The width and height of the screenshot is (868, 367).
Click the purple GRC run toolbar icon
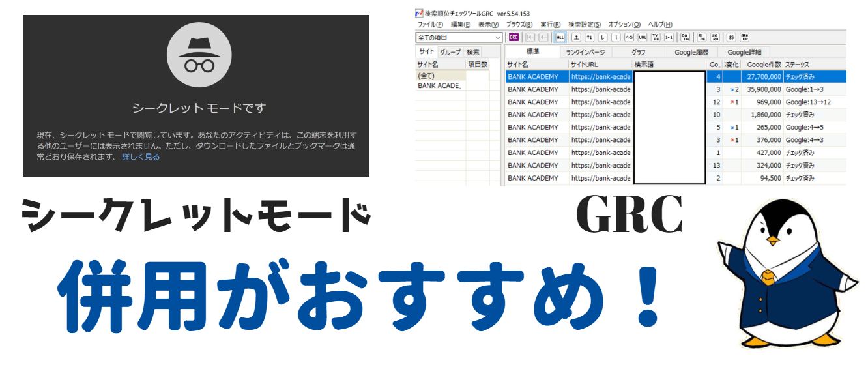click(514, 37)
